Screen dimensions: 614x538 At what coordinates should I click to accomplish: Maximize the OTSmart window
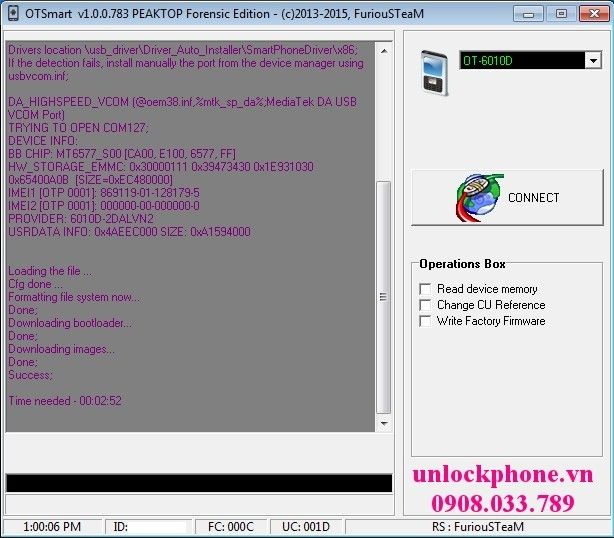[x=561, y=13]
